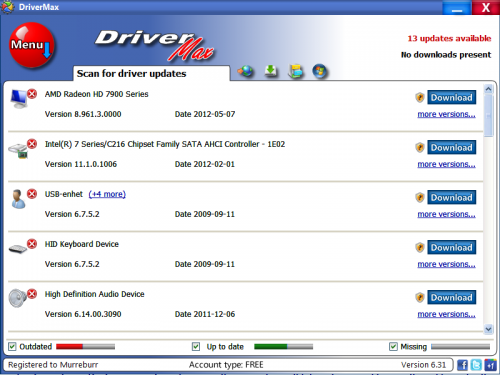Click the globe online drivers icon
Viewport: 500px width, 375px height.
click(x=245, y=71)
